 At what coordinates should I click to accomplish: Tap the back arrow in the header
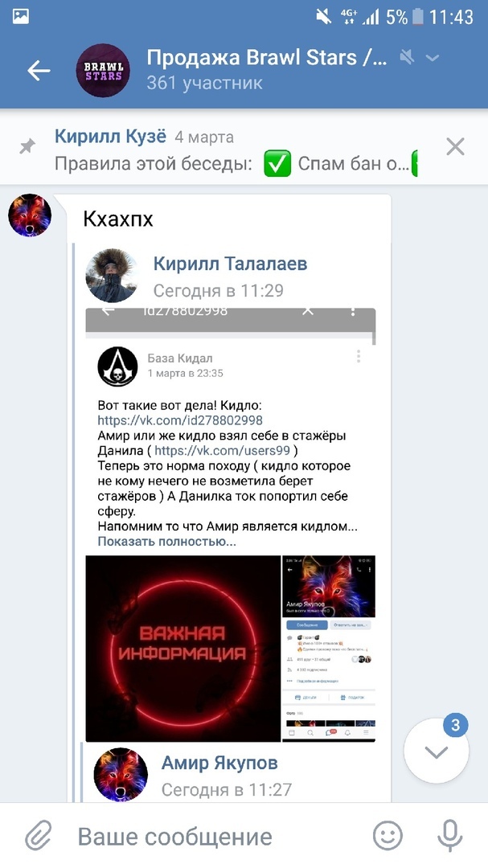(x=39, y=71)
